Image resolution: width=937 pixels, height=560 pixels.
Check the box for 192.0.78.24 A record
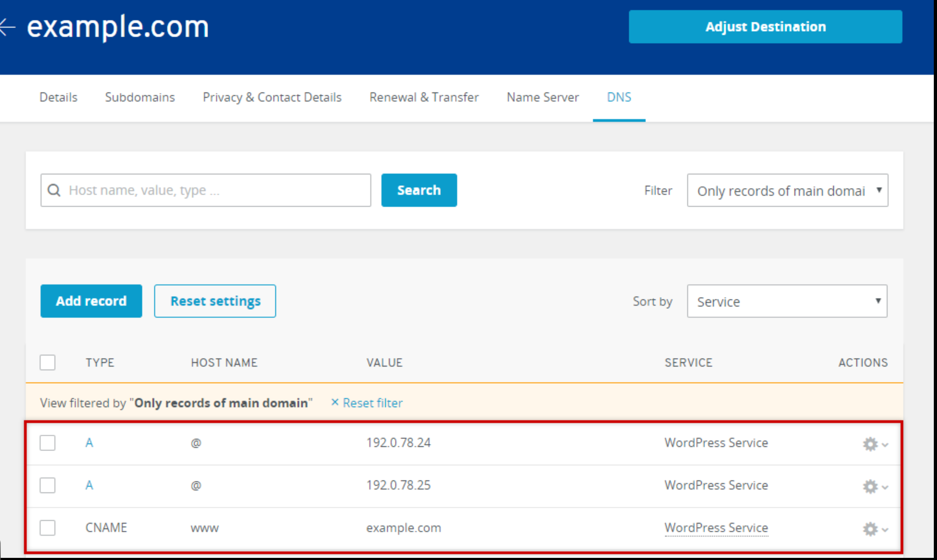(x=48, y=443)
